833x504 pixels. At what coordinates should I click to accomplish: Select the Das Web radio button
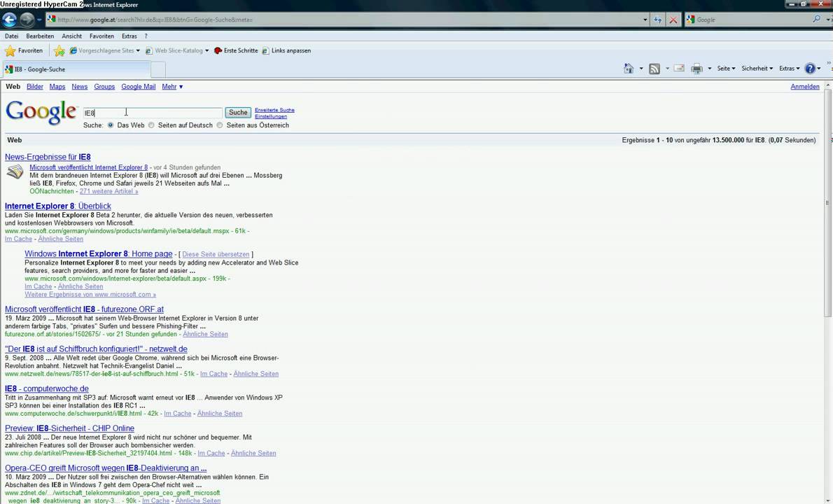pyautogui.click(x=111, y=125)
